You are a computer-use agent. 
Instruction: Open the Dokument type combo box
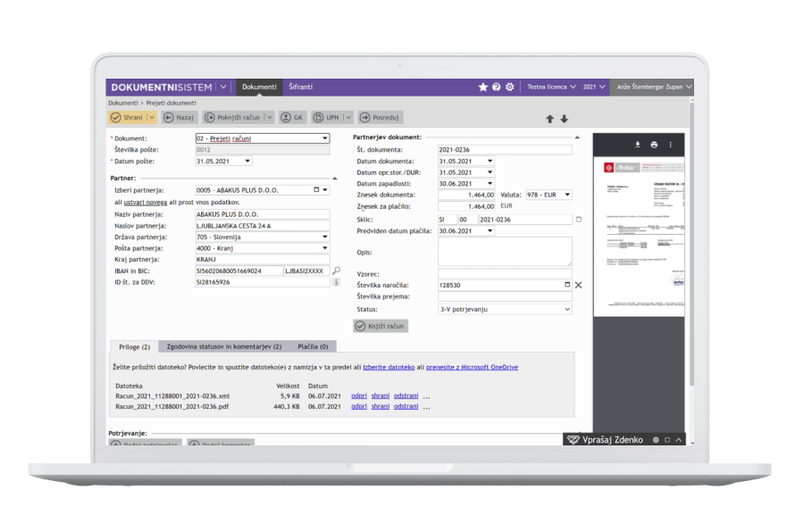tap(262, 138)
